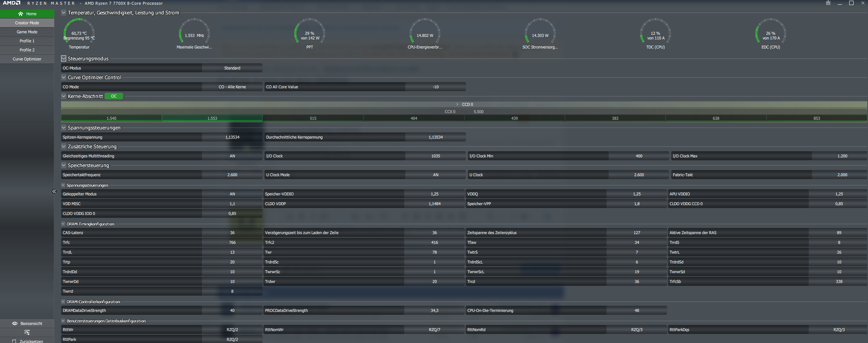The width and height of the screenshot is (868, 343).
Task: Click the eye icon beside Basisansicht
Action: (15, 323)
